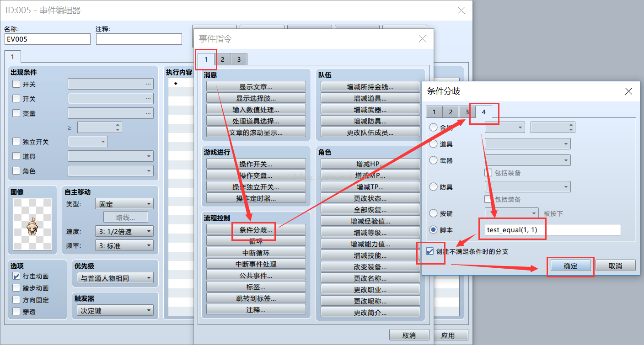Click the 跳转到标签... button
The width and height of the screenshot is (644, 345).
coord(256,298)
